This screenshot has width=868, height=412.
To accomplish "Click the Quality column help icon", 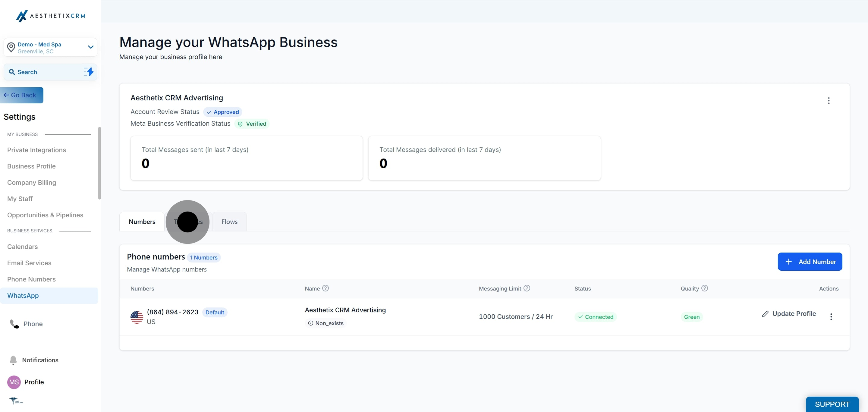I will tap(705, 288).
